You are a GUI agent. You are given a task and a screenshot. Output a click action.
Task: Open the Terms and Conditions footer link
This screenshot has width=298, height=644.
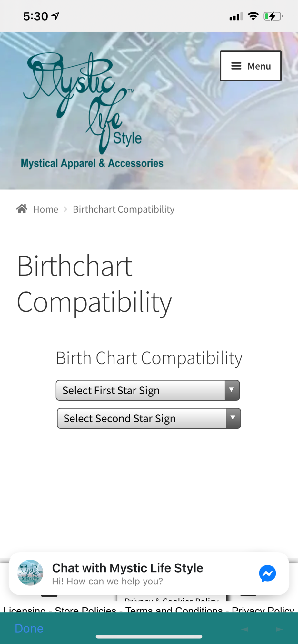[x=174, y=610]
